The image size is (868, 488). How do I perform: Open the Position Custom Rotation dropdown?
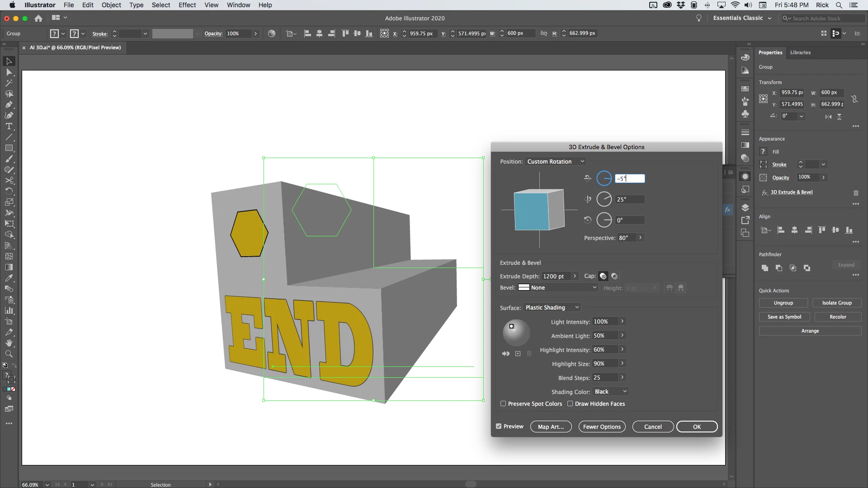coord(556,161)
